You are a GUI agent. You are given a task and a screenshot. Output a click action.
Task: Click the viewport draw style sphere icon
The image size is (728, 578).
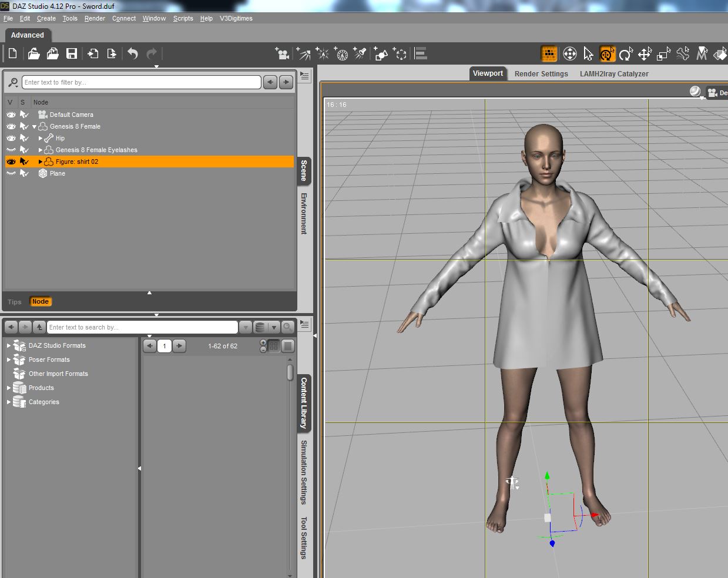point(696,91)
